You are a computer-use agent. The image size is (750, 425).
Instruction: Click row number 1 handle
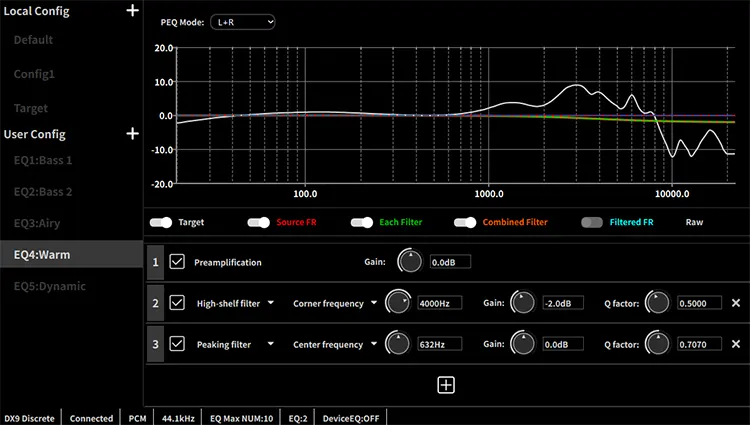pyautogui.click(x=155, y=262)
